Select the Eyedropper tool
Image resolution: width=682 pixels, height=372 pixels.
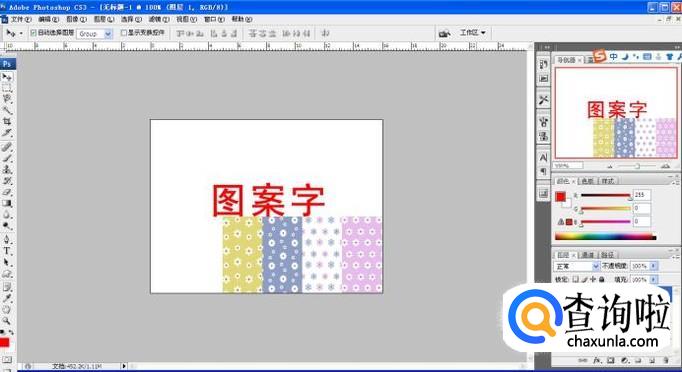click(x=7, y=298)
